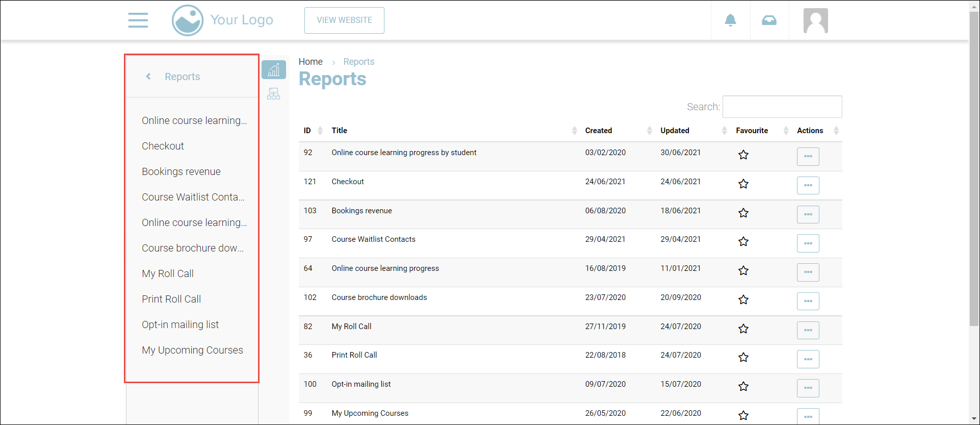Viewport: 980px width, 425px height.
Task: Open the user profile avatar
Action: (x=815, y=21)
